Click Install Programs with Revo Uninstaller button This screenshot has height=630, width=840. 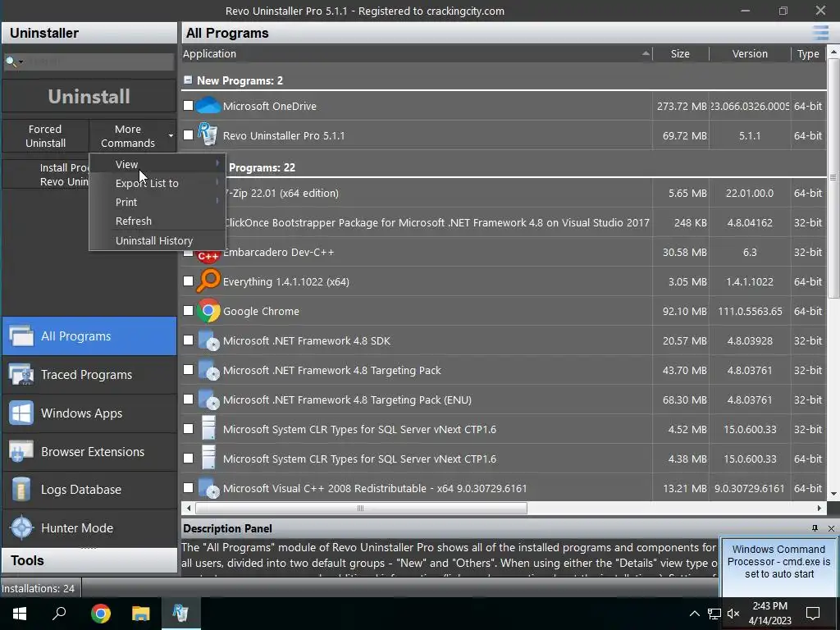tap(46, 174)
